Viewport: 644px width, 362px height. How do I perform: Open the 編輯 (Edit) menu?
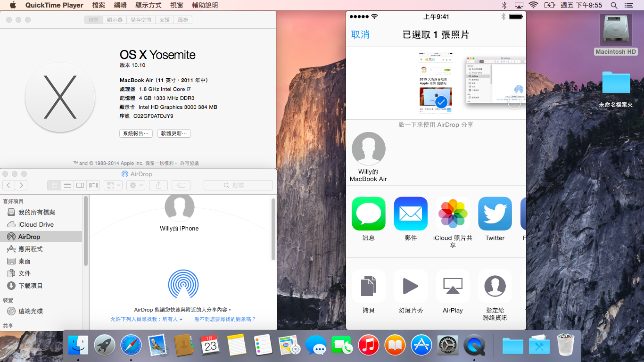click(120, 5)
